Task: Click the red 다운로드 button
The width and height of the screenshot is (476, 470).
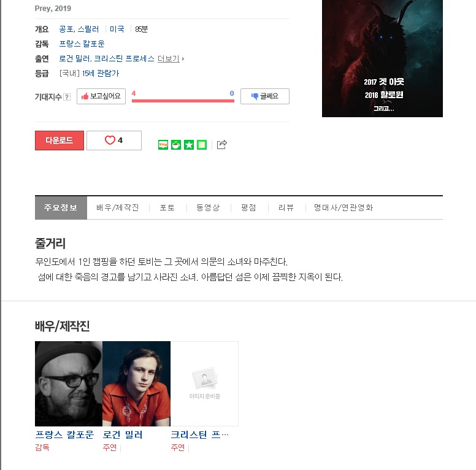Action: (60, 141)
